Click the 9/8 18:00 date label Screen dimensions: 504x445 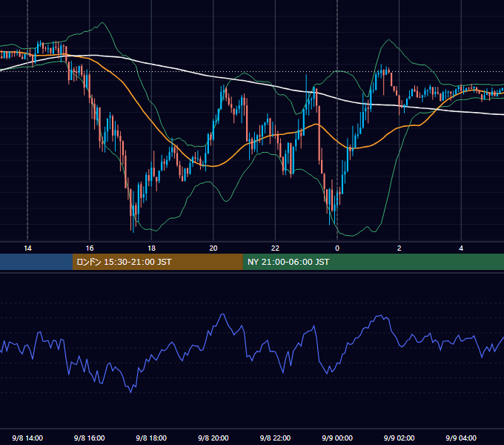pos(151,438)
